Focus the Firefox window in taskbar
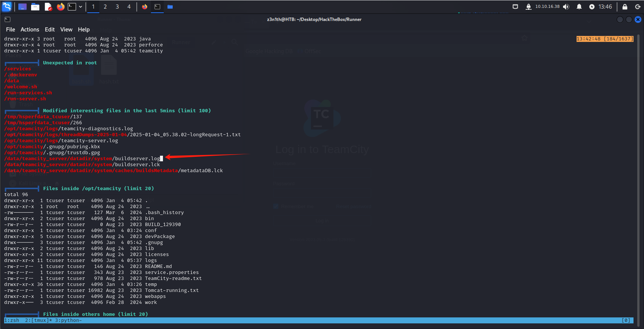 (x=145, y=7)
